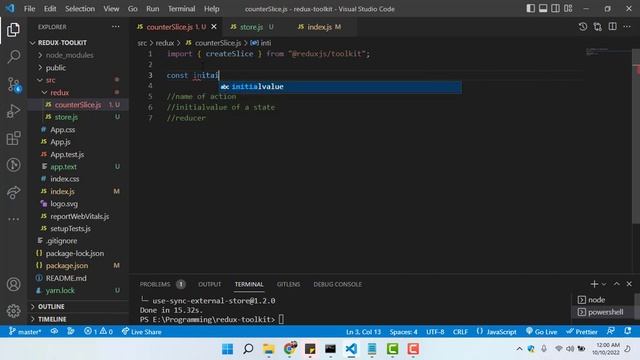This screenshot has width=640, height=360.
Task: Open the Live Share view icon
Action: tap(13, 192)
